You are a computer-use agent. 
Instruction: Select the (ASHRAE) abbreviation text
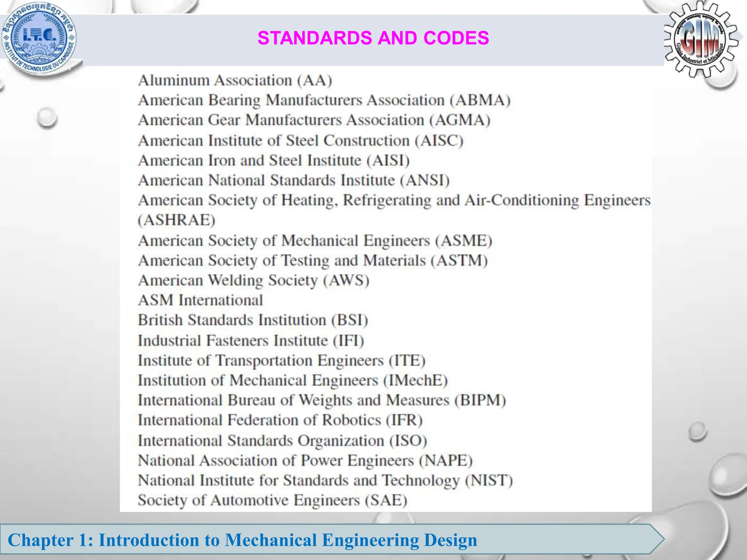[x=177, y=220]
